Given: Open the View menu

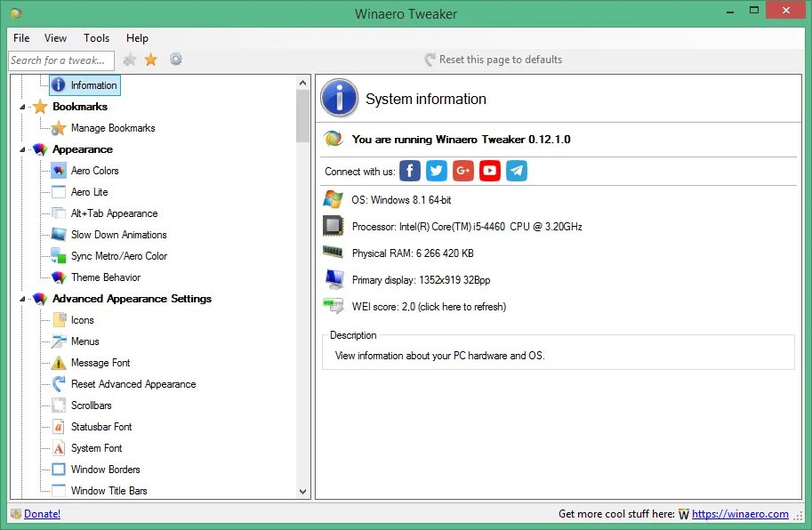Looking at the screenshot, I should 55,37.
